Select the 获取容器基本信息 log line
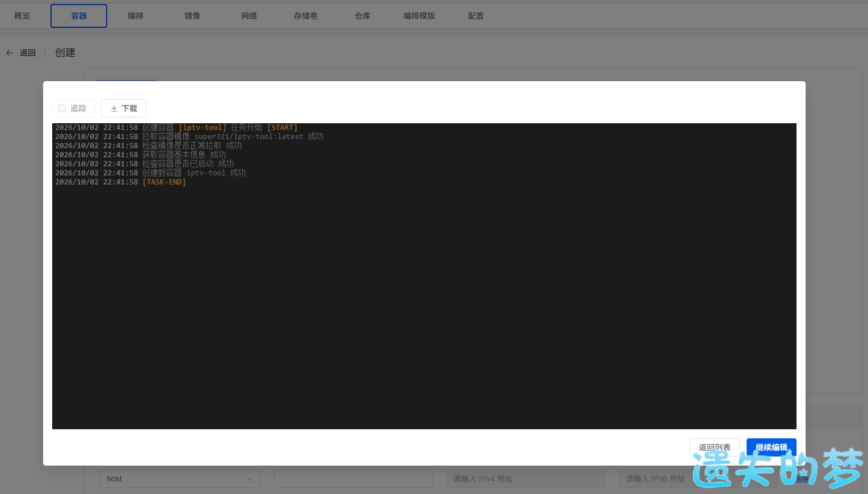 pos(140,155)
